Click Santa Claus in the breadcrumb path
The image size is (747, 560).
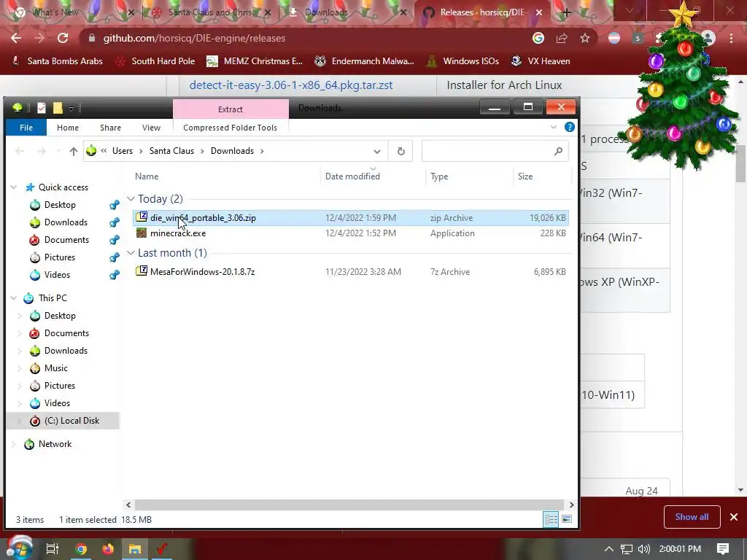pyautogui.click(x=171, y=151)
